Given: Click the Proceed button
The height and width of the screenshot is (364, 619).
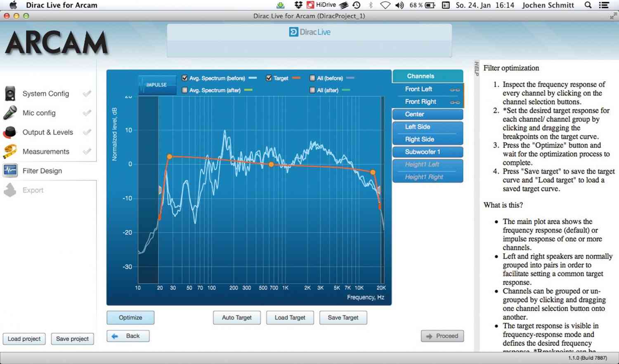Looking at the screenshot, I should [x=442, y=336].
